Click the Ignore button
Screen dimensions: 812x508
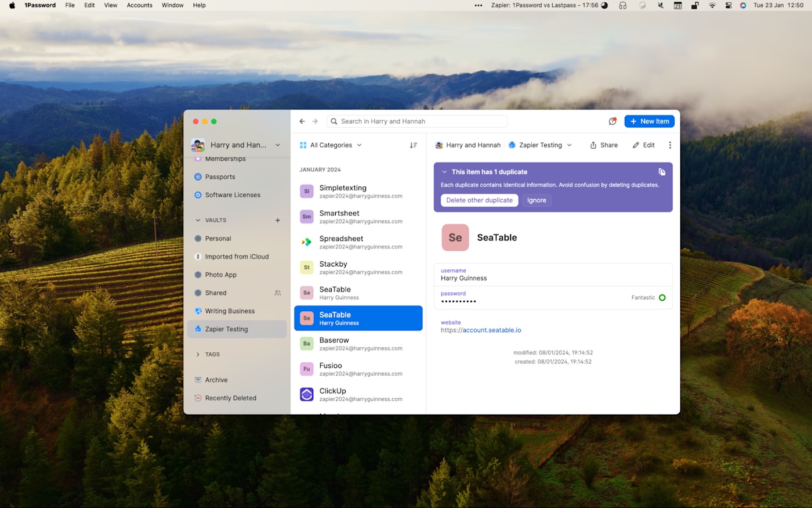tap(536, 200)
